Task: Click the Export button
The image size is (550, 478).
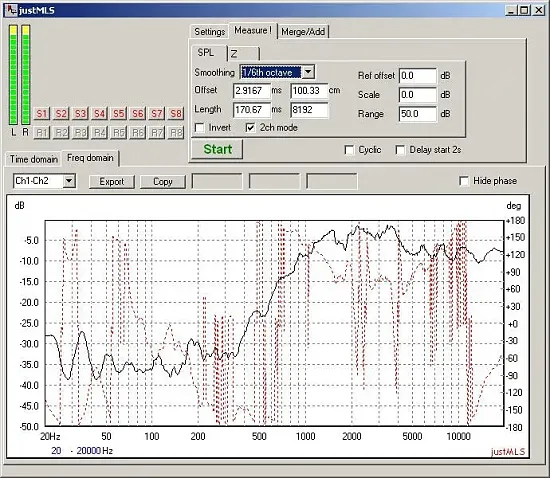Action: pos(112,182)
